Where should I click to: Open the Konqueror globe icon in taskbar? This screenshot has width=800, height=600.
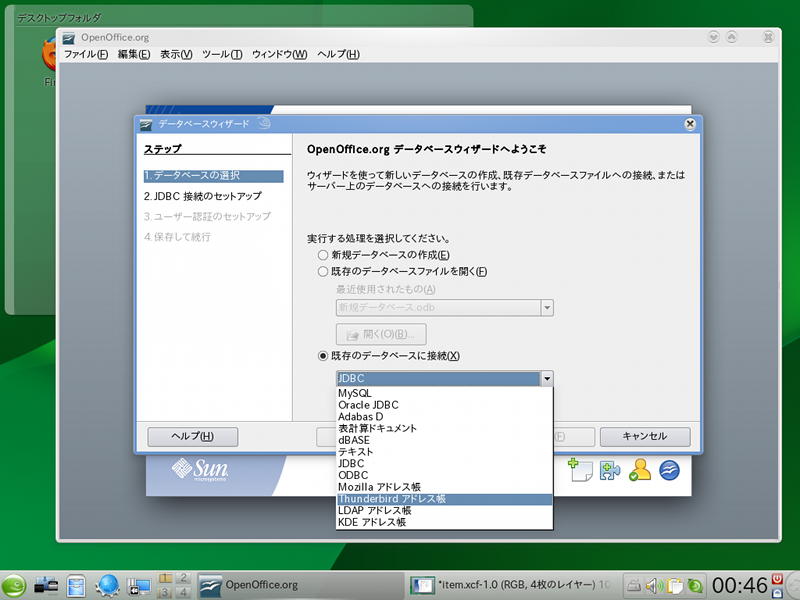click(x=108, y=585)
